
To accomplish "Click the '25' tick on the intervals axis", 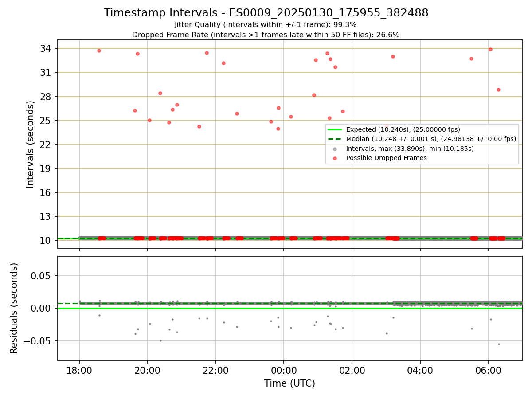I will click(45, 121).
